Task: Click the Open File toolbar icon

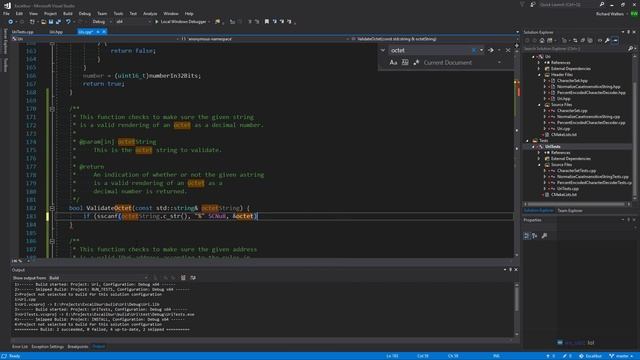Action: pos(43,22)
